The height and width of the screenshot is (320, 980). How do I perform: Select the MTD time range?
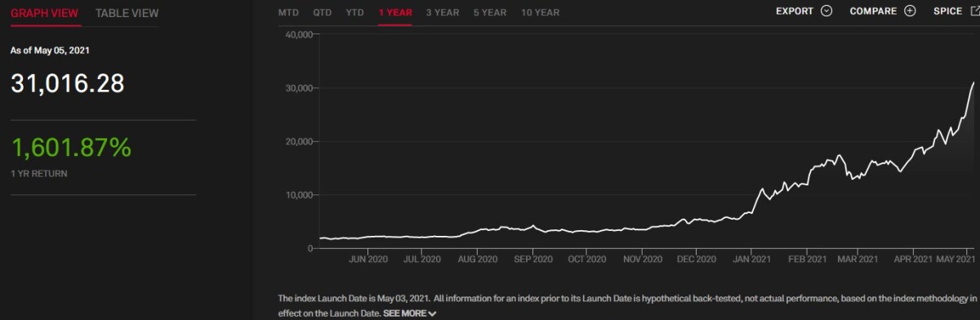click(288, 12)
